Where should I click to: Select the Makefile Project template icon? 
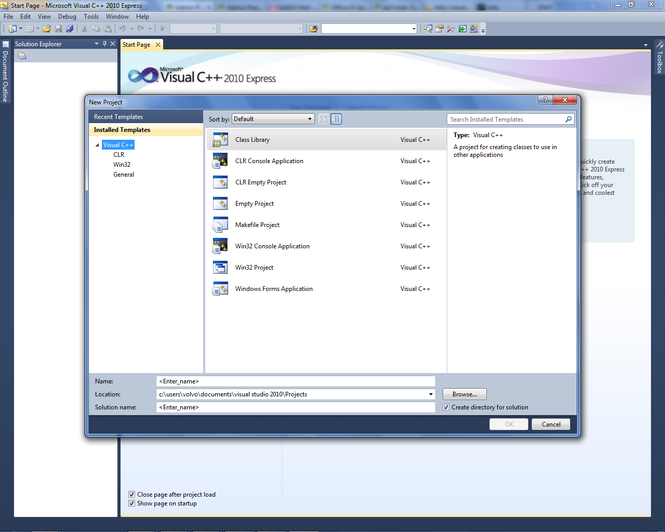click(220, 225)
